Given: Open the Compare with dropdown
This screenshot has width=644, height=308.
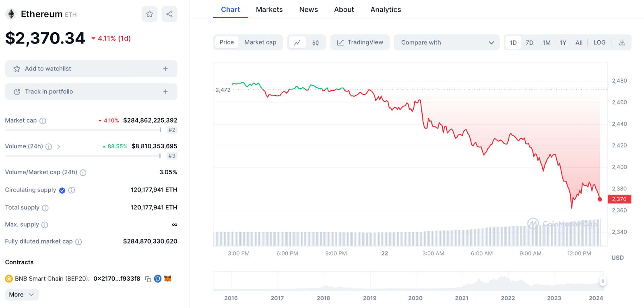Looking at the screenshot, I should [447, 42].
